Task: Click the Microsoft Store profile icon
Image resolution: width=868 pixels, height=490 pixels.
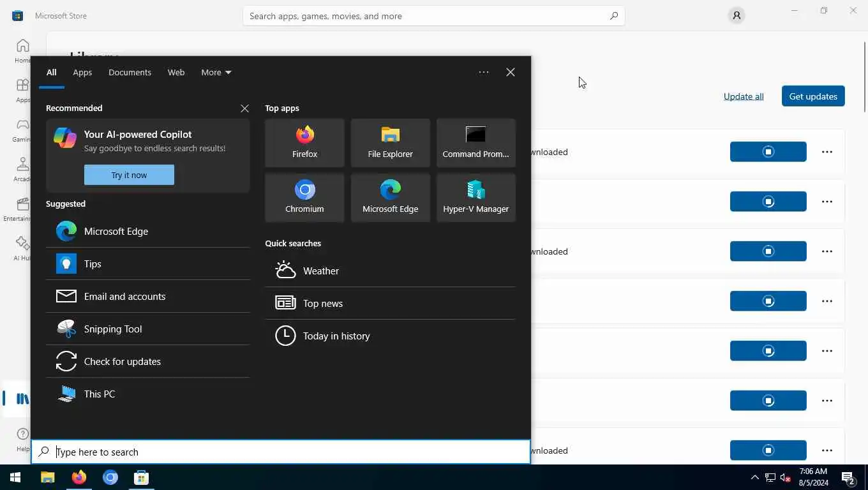Action: 737,15
